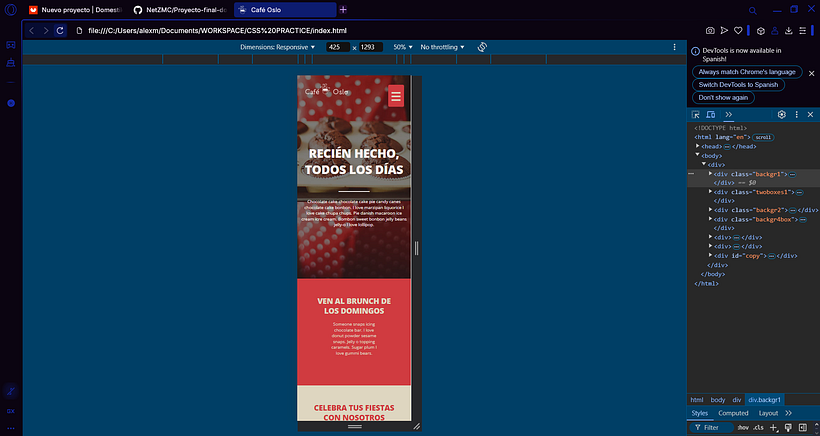Open the Layout tab

pyautogui.click(x=768, y=413)
